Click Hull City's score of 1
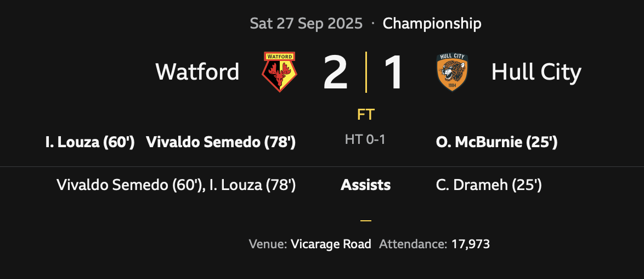The height and width of the screenshot is (279, 644). tap(393, 72)
